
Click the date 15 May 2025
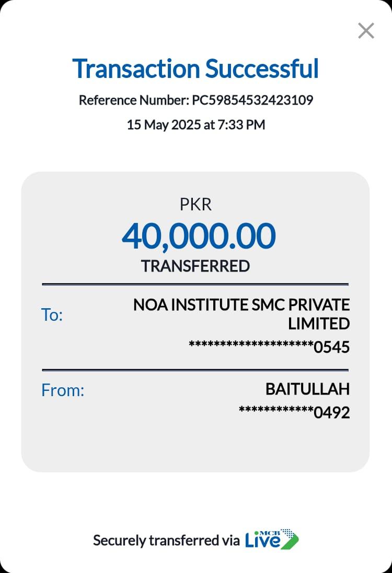pyautogui.click(x=164, y=125)
